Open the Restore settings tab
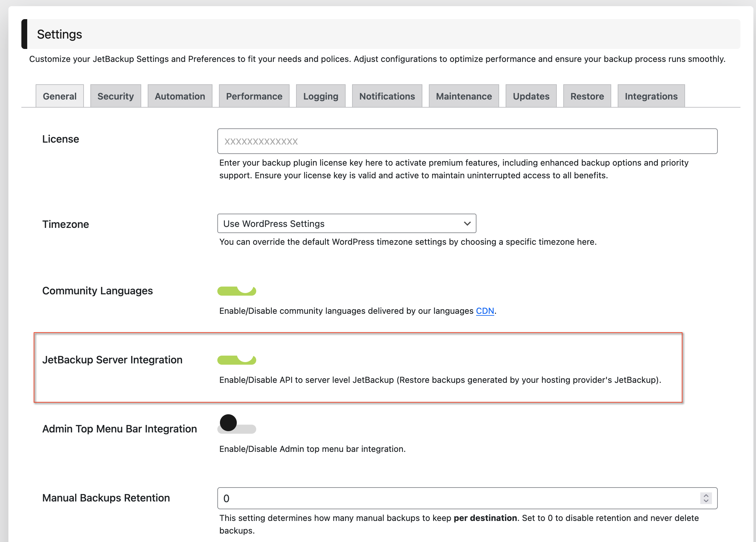 point(587,96)
